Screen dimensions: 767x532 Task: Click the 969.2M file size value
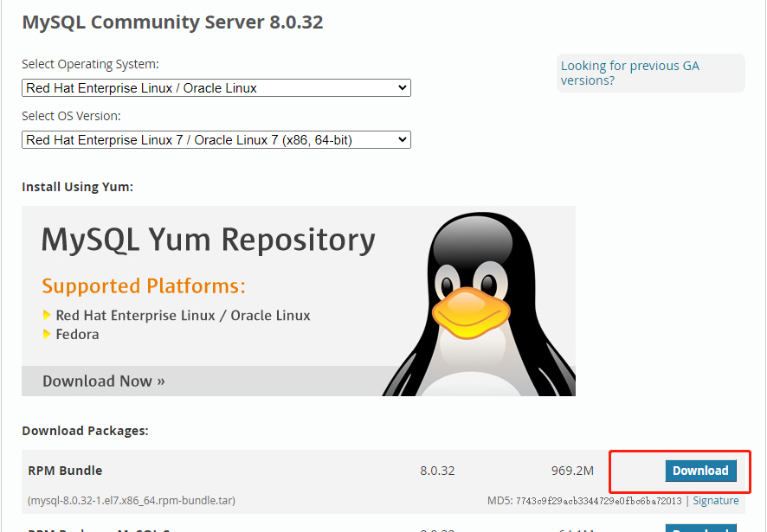click(572, 471)
